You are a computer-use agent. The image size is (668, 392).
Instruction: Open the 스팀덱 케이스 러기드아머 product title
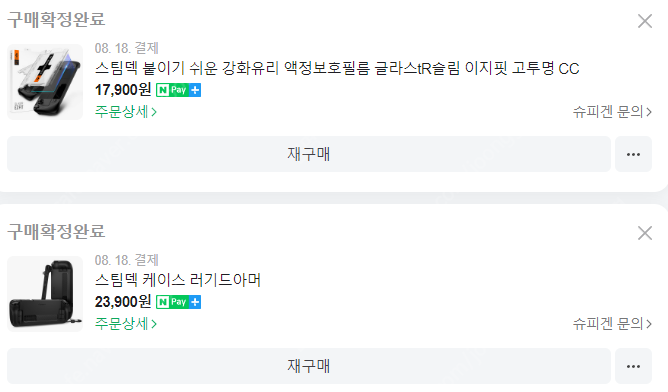(178, 280)
